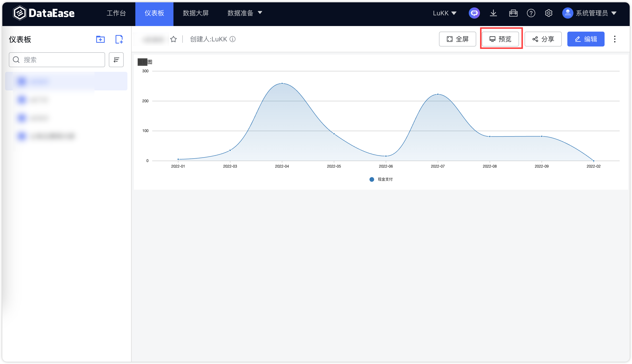The image size is (632, 364).
Task: Select the highlighted first dashboard item
Action: (66, 81)
